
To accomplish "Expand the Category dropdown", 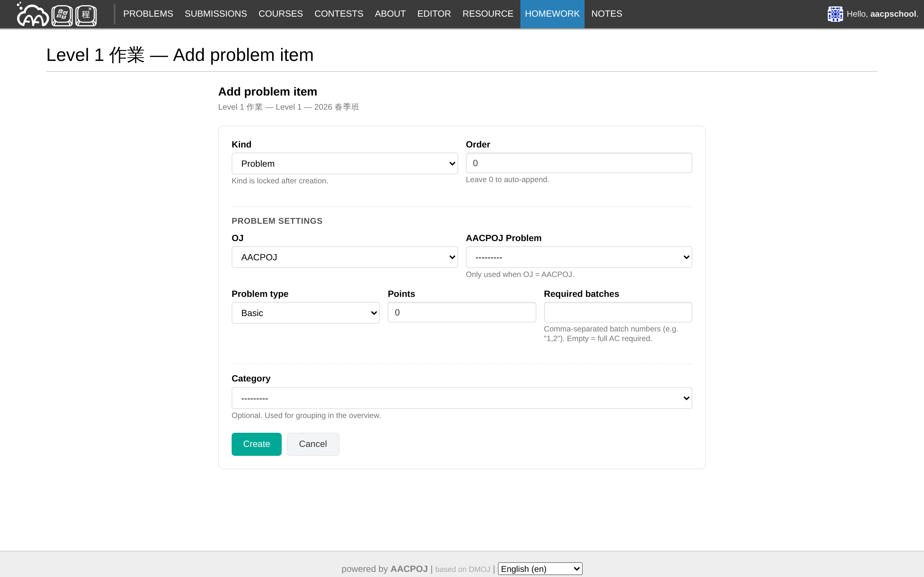I will 462,398.
